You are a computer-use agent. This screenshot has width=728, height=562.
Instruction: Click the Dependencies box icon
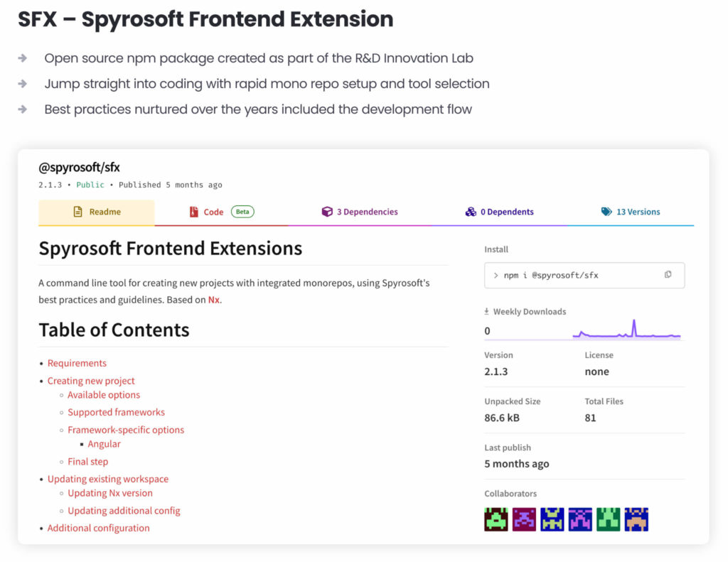coord(327,211)
